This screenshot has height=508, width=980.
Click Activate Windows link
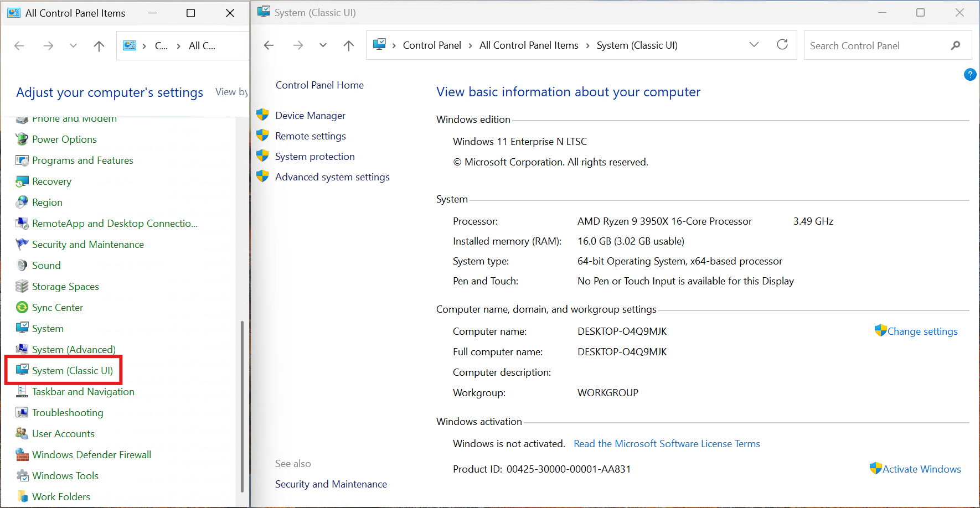[x=921, y=469]
